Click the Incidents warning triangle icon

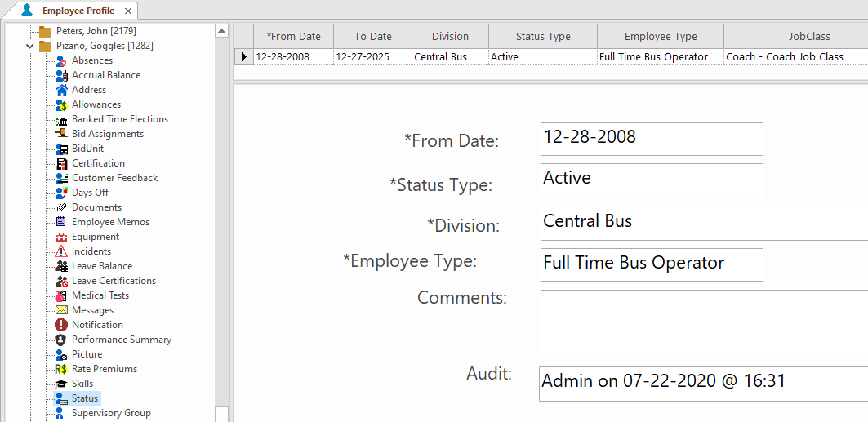pos(61,251)
